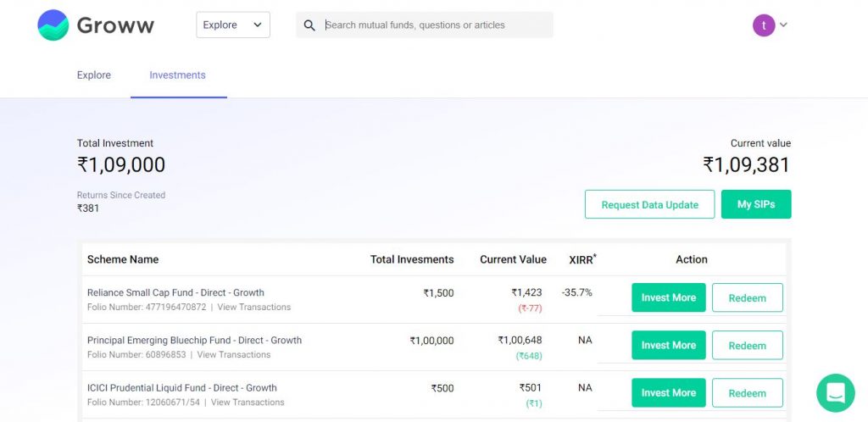Open the Explore dropdown in header
The height and width of the screenshot is (422, 868).
click(x=233, y=25)
